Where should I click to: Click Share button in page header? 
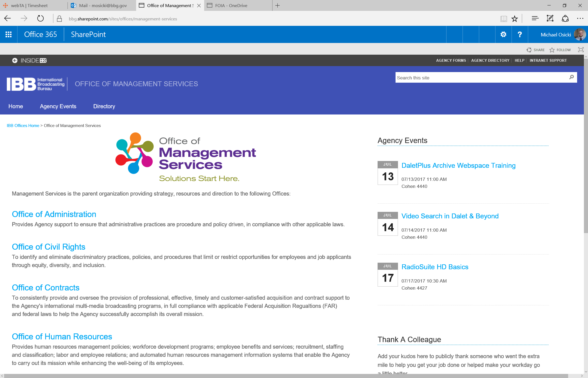click(x=535, y=50)
